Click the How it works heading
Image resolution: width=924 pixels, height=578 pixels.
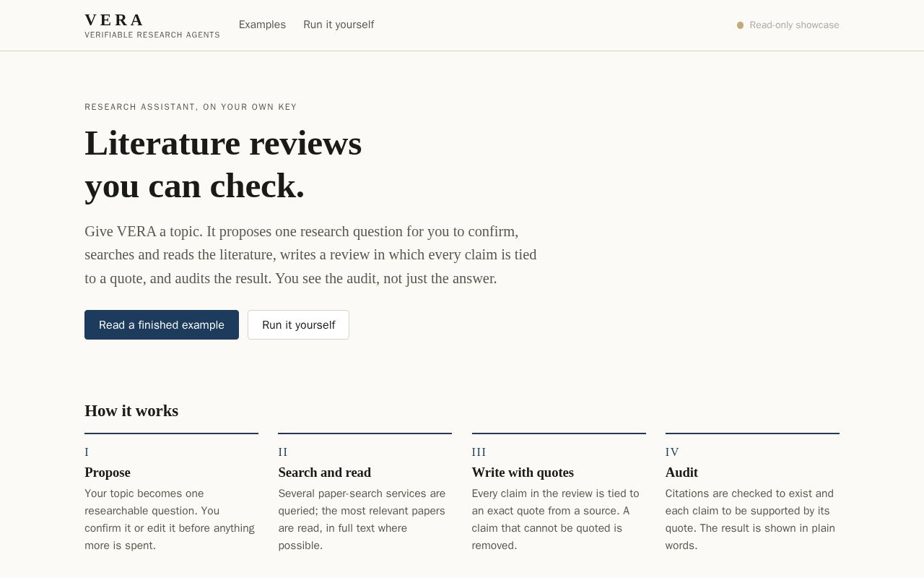pyautogui.click(x=131, y=411)
